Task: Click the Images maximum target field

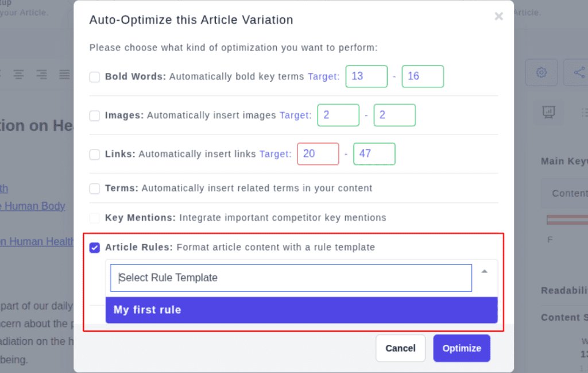Action: click(394, 115)
